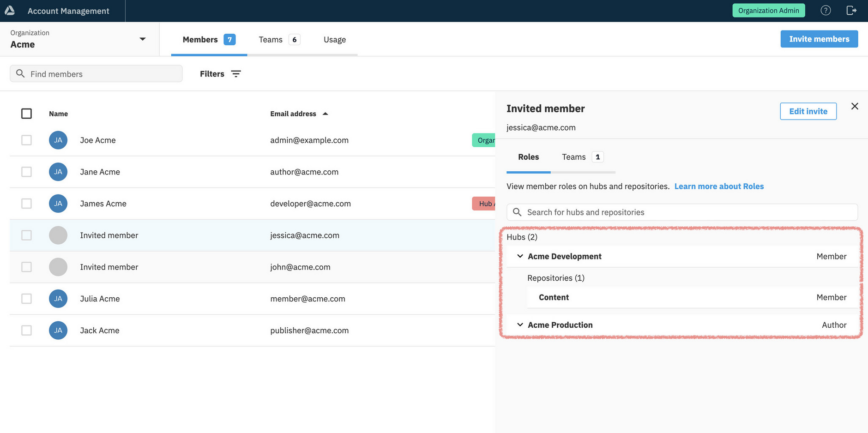Click in the Find members search field
Viewport: 868px width, 433px height.
(96, 74)
